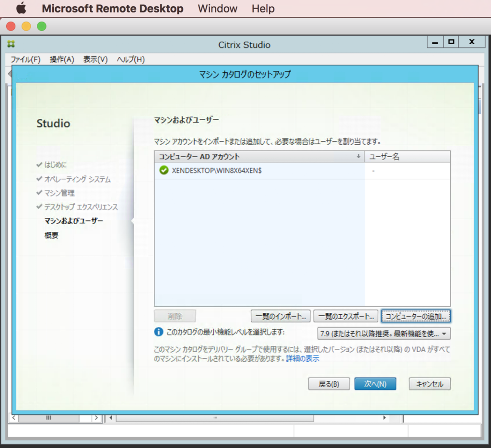Click the 次へ(N) button
The width and height of the screenshot is (491, 448).
(x=375, y=384)
